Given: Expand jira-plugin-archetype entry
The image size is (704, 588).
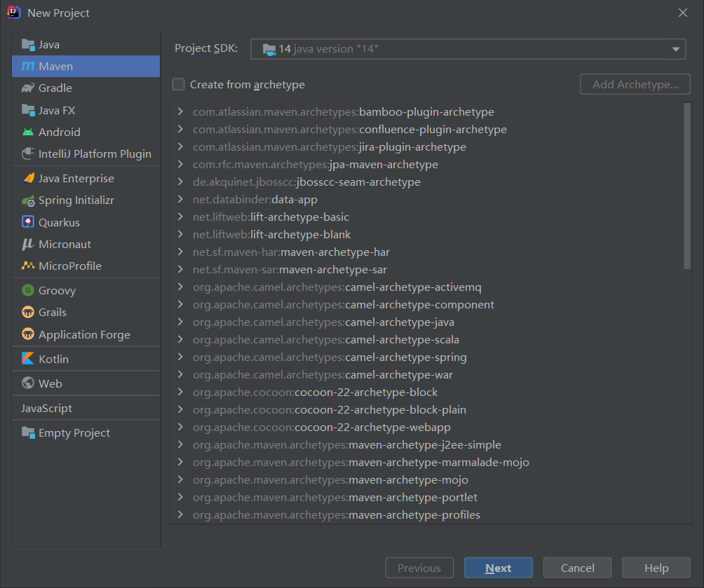Looking at the screenshot, I should coord(180,146).
